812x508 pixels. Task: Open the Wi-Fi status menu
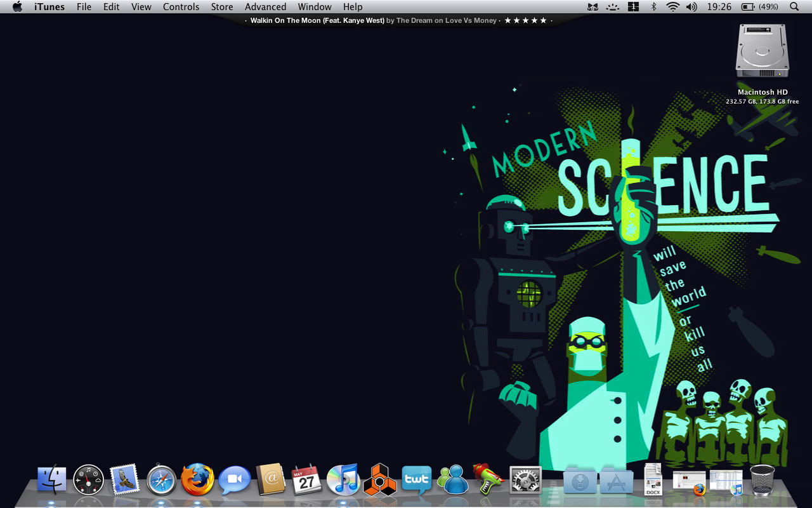pos(673,7)
